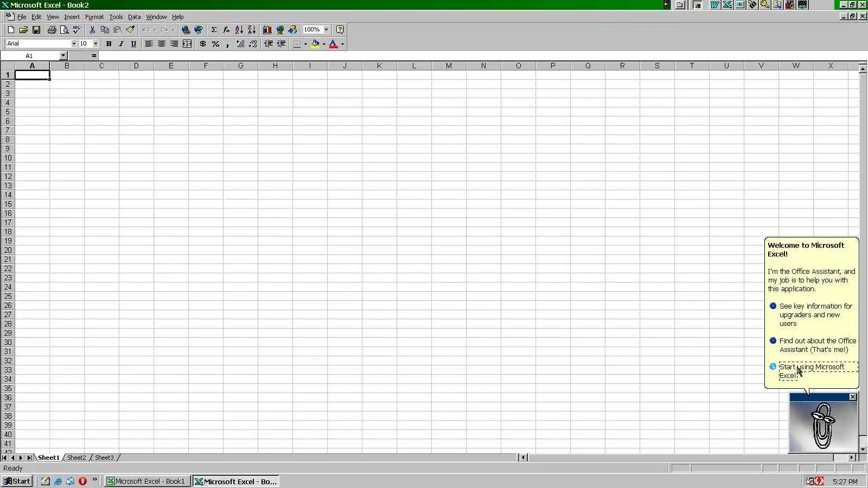
Task: Open the Drawing toolbar icon
Action: click(292, 30)
